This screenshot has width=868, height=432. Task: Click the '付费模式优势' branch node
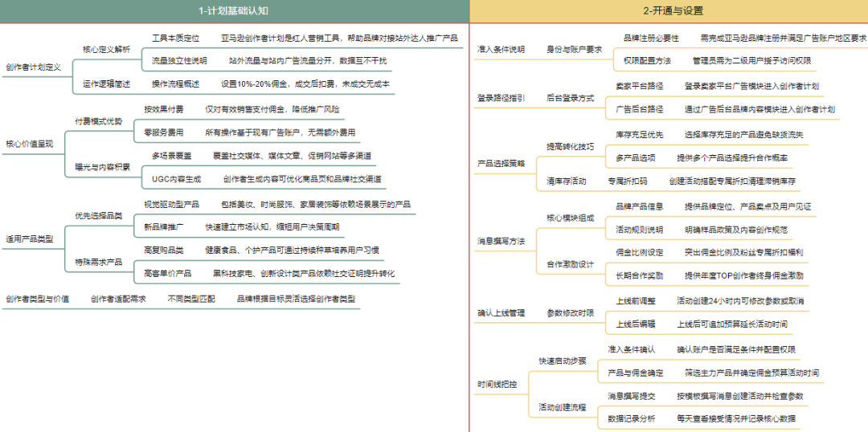99,121
